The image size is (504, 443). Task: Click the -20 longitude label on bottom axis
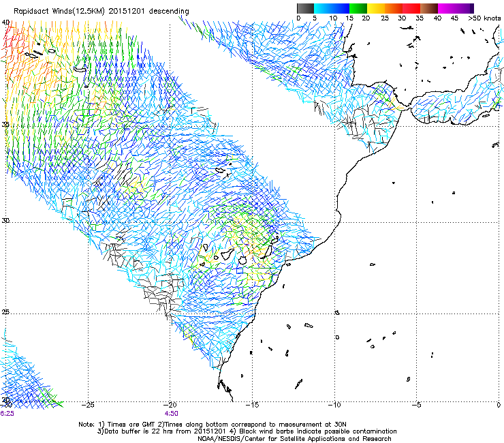170,405
